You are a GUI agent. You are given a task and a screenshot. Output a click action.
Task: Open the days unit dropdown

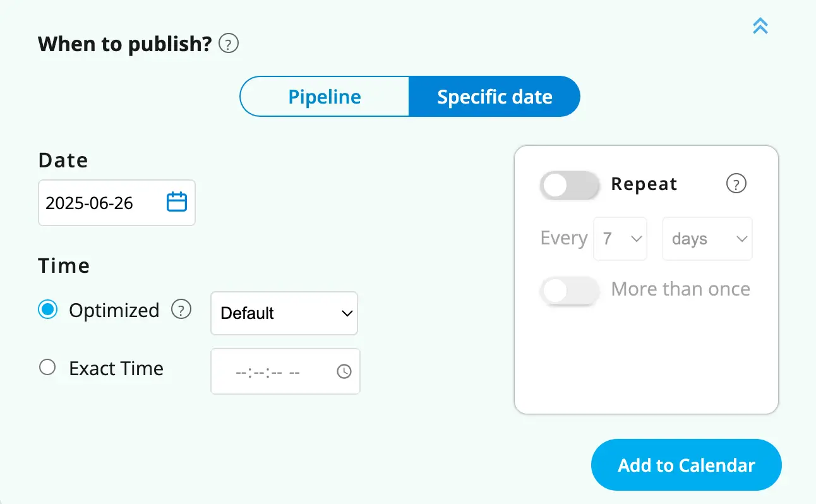[x=707, y=239]
